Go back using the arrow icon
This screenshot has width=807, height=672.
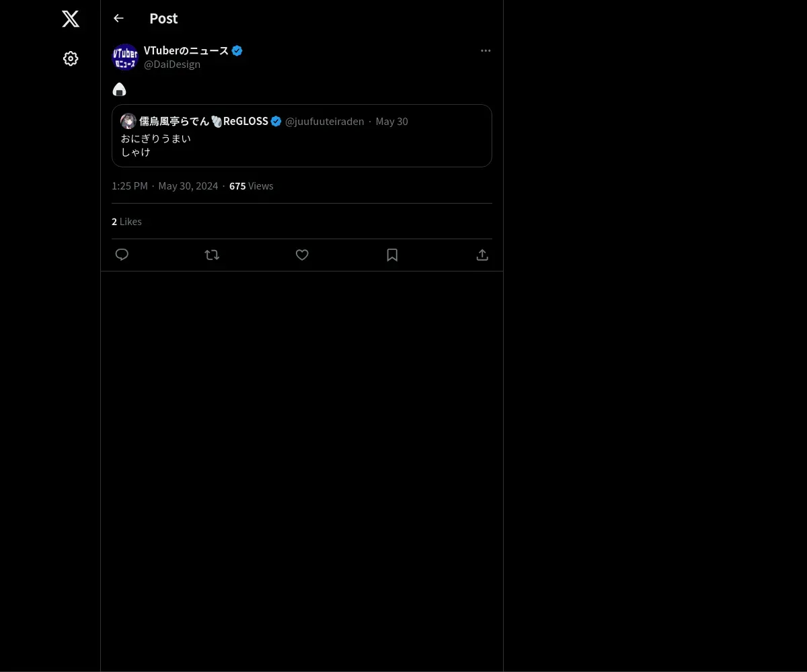[118, 19]
